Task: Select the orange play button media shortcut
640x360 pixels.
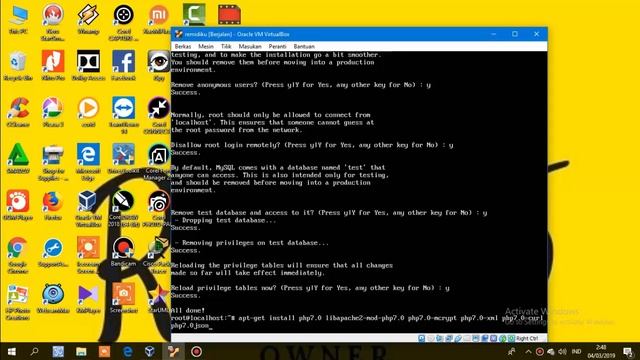Action: [x=88, y=112]
